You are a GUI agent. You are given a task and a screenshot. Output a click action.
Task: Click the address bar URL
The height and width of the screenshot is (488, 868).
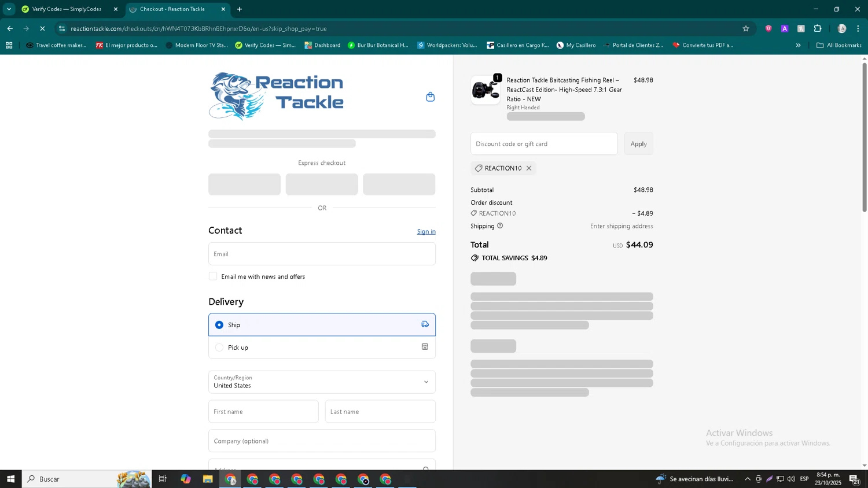click(x=199, y=28)
